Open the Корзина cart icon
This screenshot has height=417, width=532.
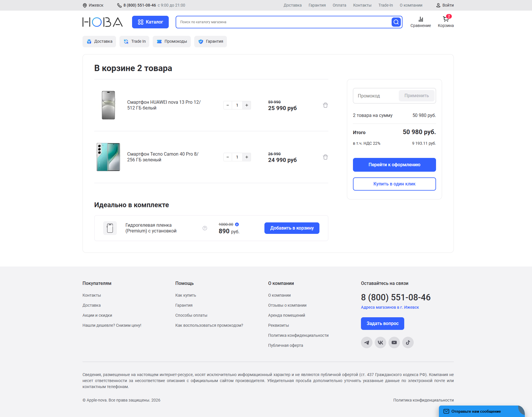445,22
